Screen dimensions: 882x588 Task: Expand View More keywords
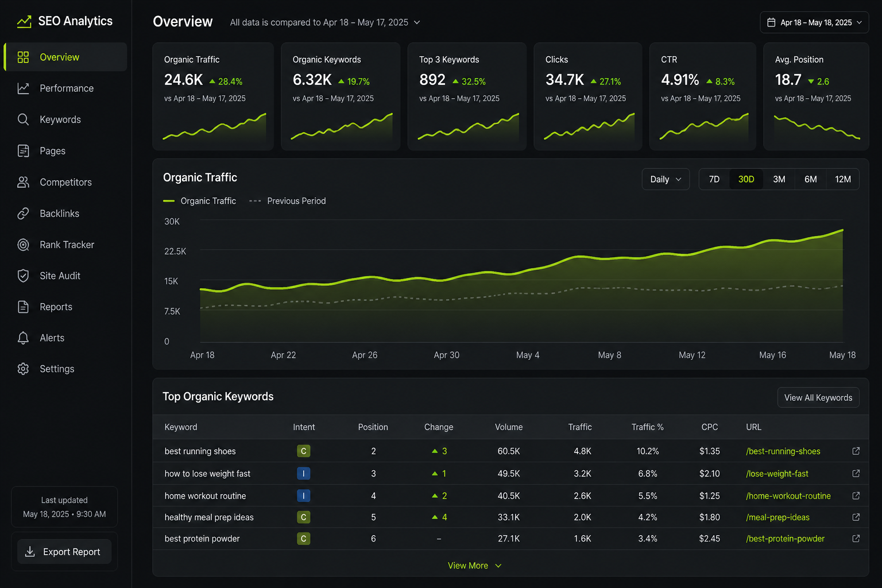click(475, 566)
